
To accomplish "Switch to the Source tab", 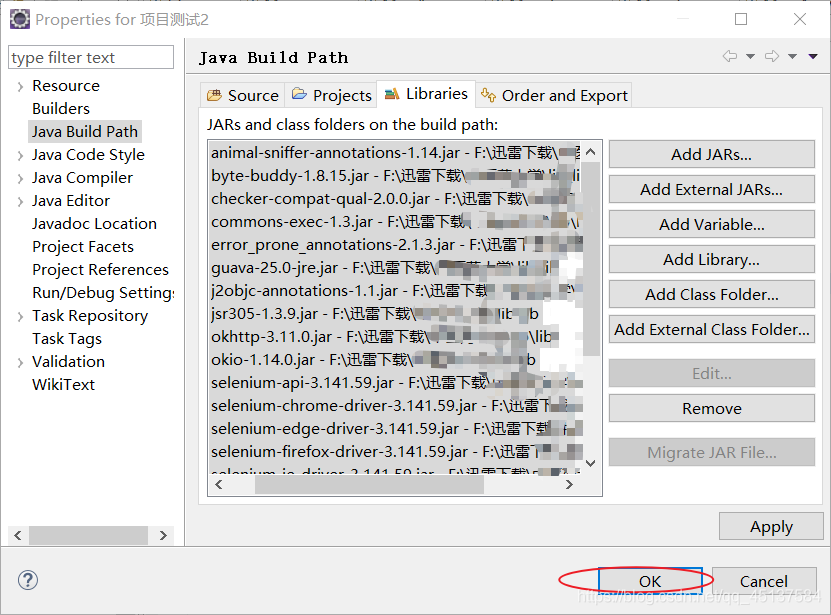I will coord(243,95).
